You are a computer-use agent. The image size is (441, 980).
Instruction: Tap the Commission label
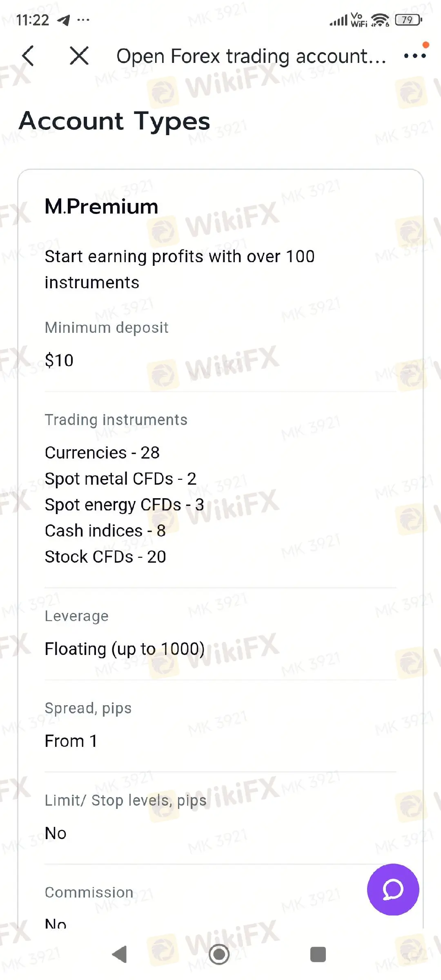(x=89, y=893)
